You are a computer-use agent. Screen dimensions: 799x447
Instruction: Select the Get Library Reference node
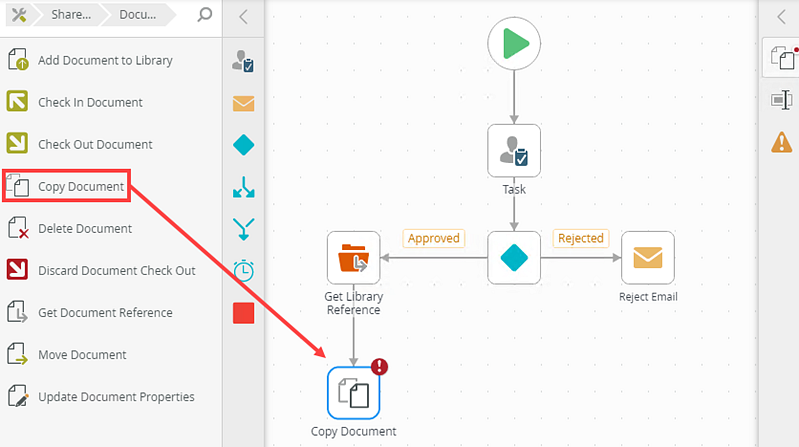coord(354,258)
